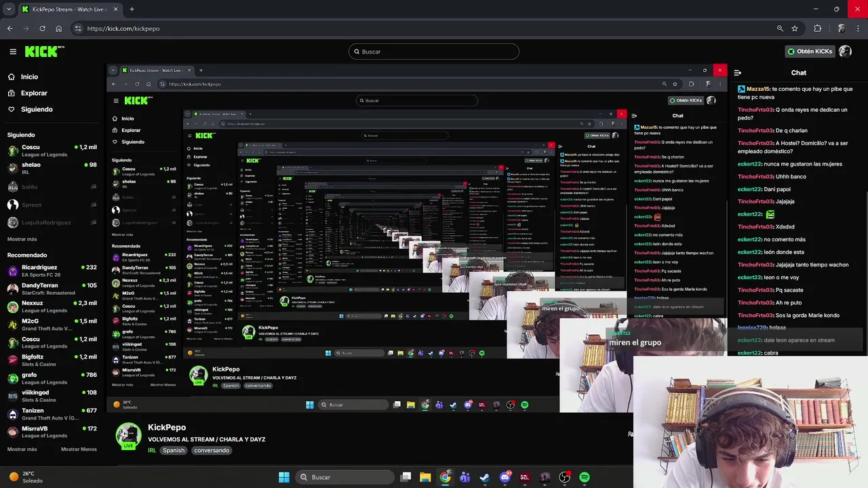Click eckert22 name beside 'Dani papoi'

(749, 189)
